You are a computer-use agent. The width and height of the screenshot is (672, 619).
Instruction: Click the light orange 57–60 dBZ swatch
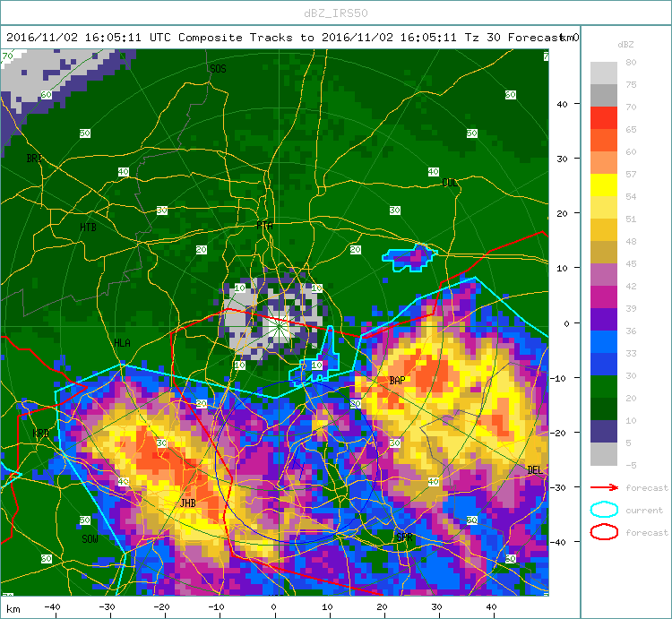[604, 163]
